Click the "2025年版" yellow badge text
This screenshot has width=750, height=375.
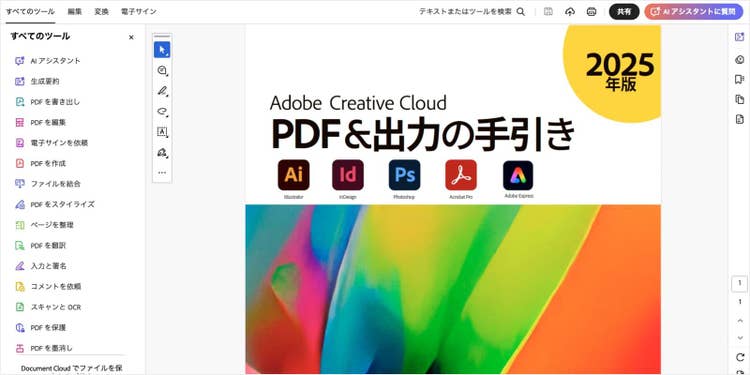click(620, 71)
